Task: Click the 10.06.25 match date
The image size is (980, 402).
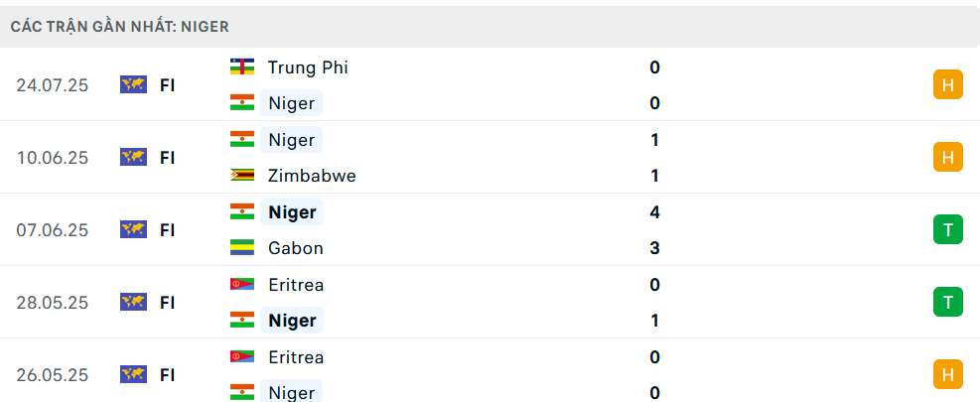Action: click(x=53, y=158)
